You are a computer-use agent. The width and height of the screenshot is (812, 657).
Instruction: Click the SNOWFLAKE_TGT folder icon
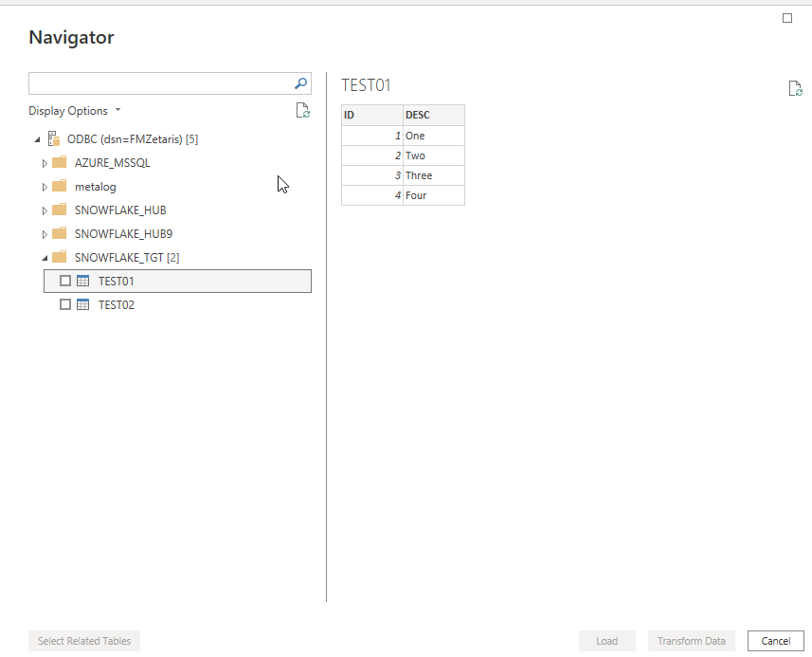[x=60, y=257]
